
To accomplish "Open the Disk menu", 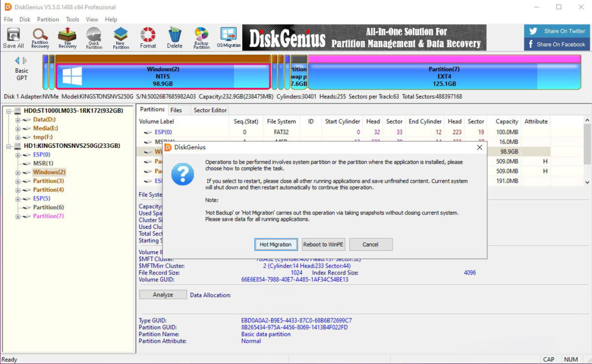I will 24,19.
